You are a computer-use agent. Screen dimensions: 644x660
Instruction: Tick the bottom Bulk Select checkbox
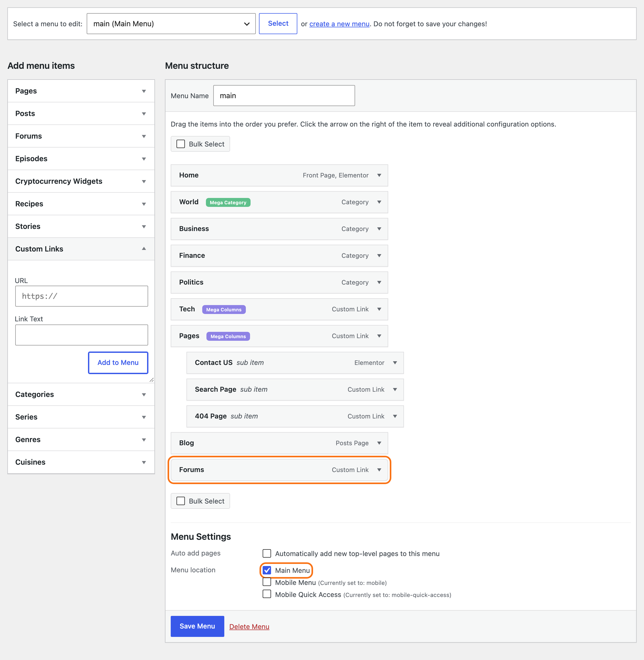click(181, 501)
